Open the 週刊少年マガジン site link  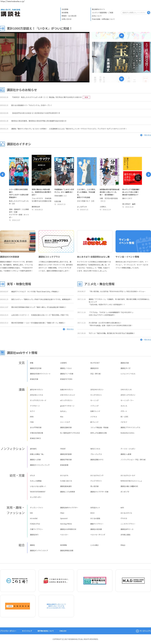point(36,389)
